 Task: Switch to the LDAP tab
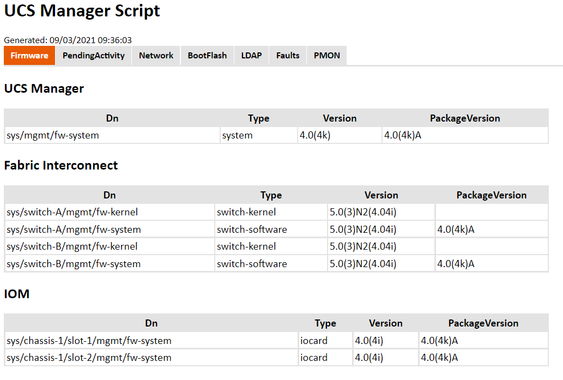tap(251, 56)
